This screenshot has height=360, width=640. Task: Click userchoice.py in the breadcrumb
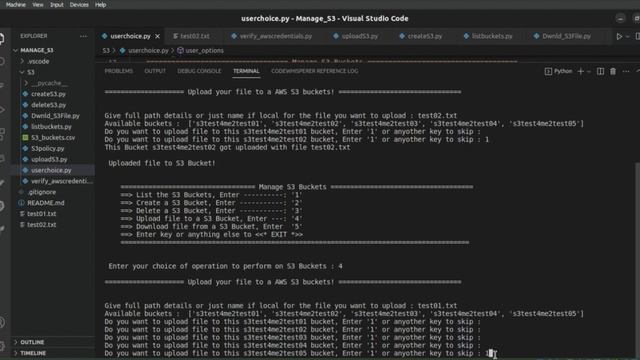coord(148,51)
